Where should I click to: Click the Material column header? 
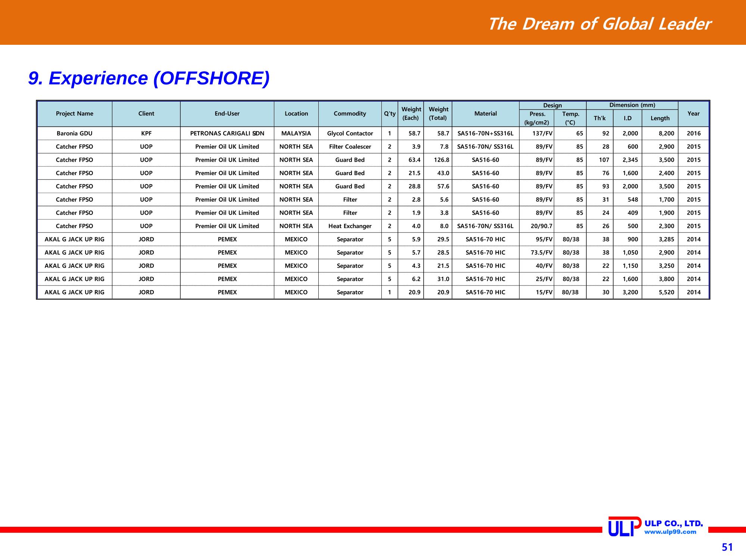[x=485, y=114]
